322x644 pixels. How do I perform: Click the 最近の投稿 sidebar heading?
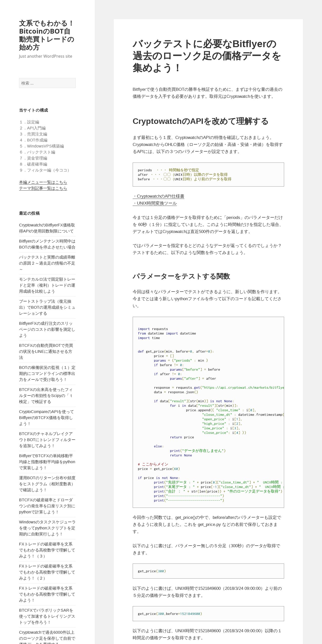(x=29, y=213)
